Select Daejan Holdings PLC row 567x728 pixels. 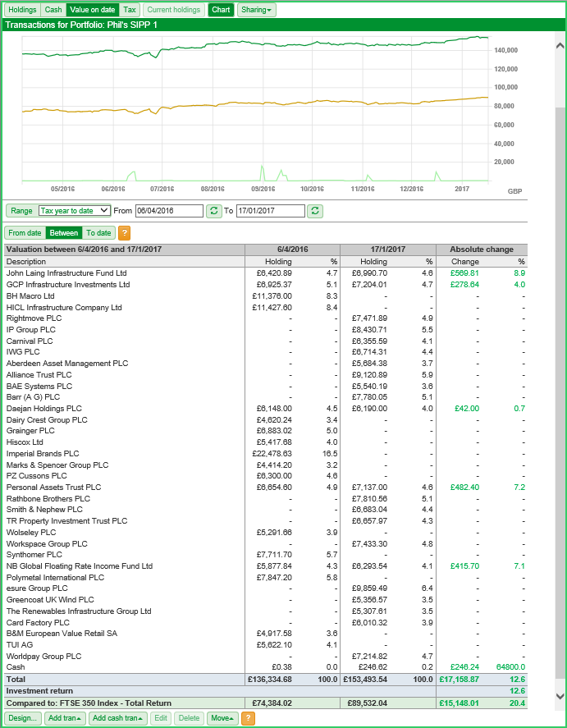click(x=266, y=409)
